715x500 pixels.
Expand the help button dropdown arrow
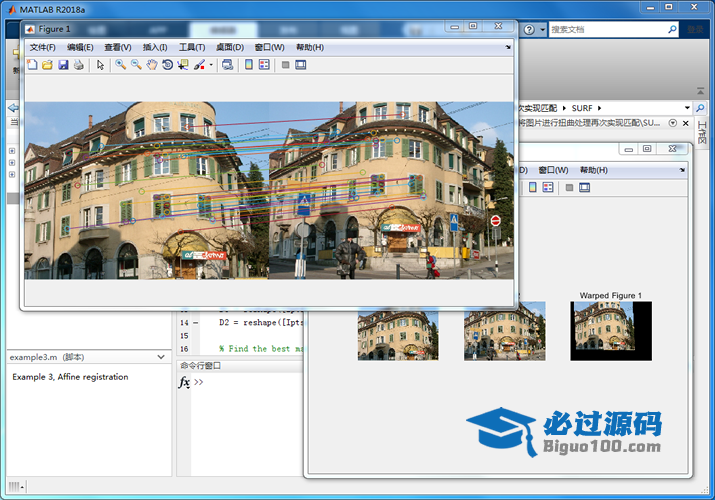(542, 30)
